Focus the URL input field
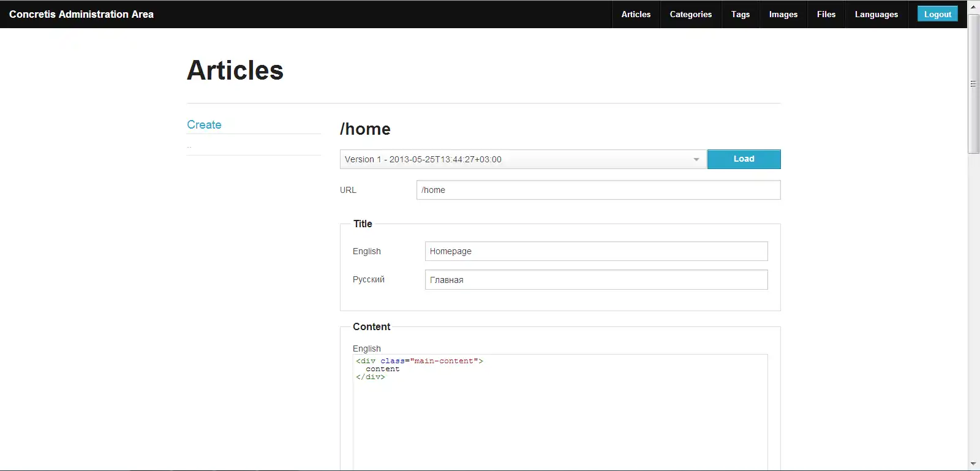Image resolution: width=980 pixels, height=471 pixels. click(598, 190)
